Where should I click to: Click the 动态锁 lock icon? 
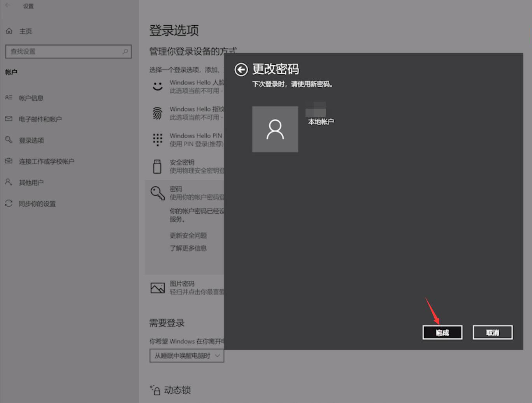coord(155,390)
